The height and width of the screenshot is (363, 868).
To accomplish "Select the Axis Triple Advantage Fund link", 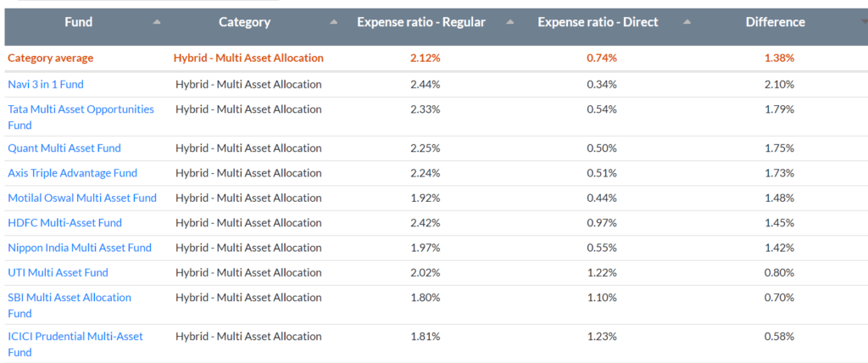I will pos(72,173).
